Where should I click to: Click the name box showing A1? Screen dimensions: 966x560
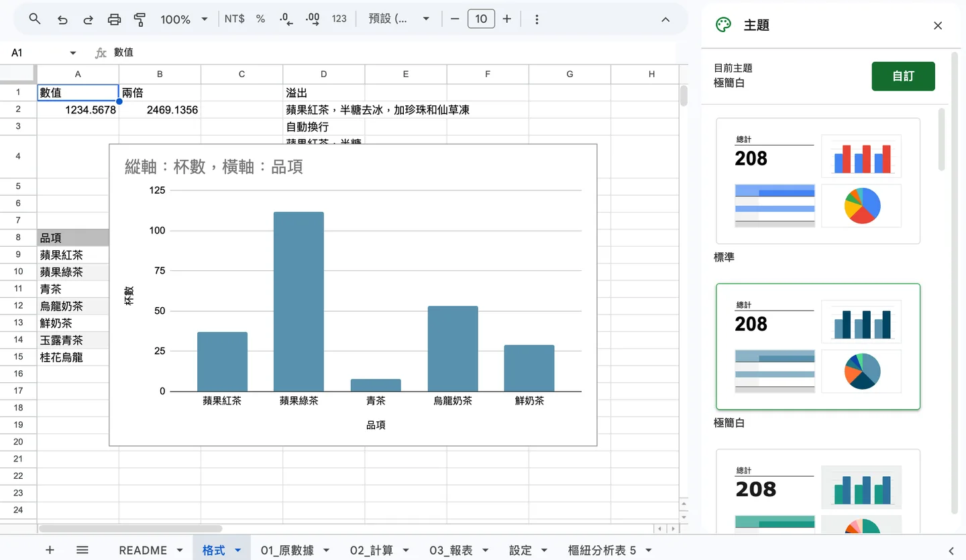point(37,52)
